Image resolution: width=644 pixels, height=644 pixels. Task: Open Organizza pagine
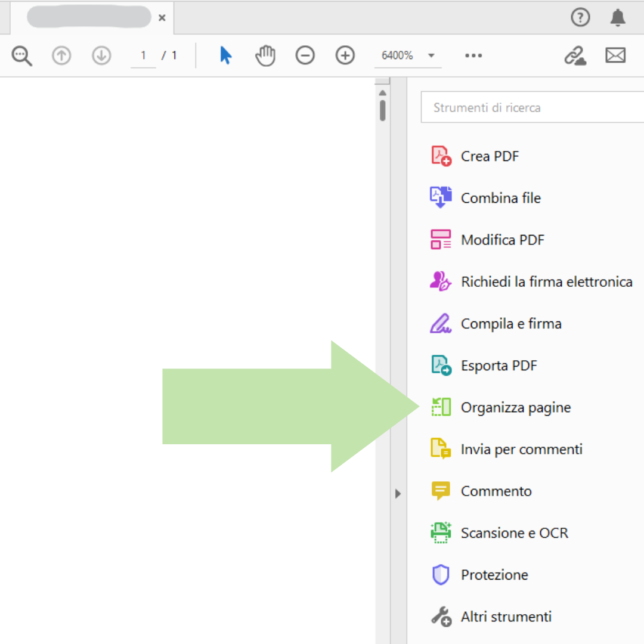(x=515, y=407)
